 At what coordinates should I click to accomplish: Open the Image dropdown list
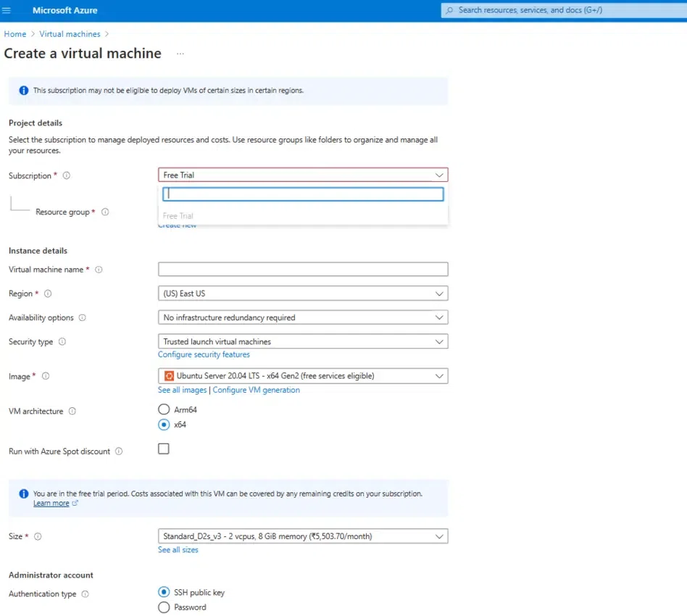[303, 375]
